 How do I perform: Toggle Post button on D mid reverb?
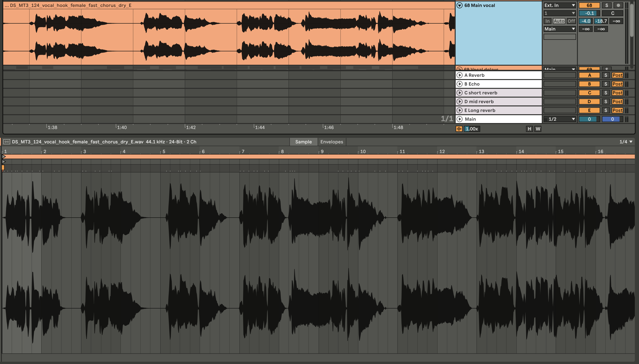coord(617,102)
